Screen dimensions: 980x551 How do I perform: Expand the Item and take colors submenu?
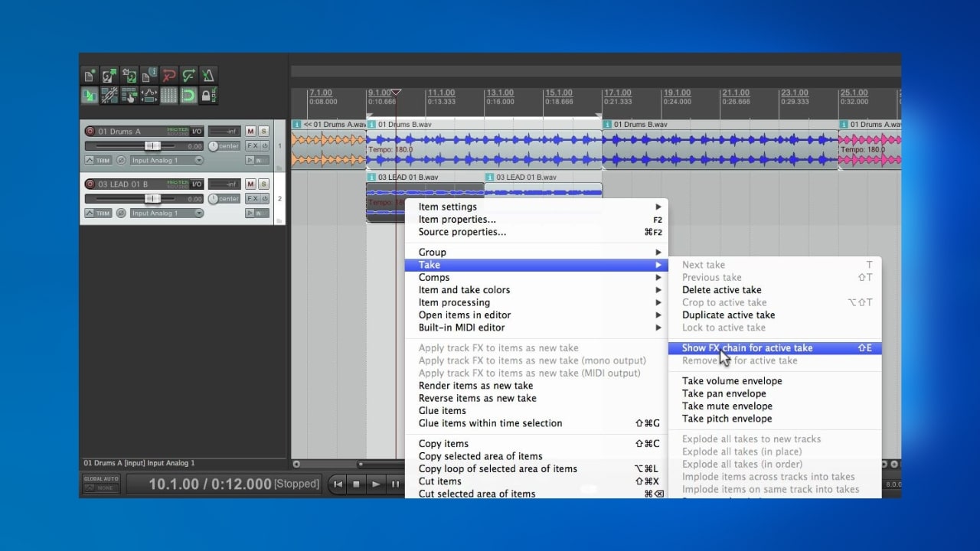point(536,290)
